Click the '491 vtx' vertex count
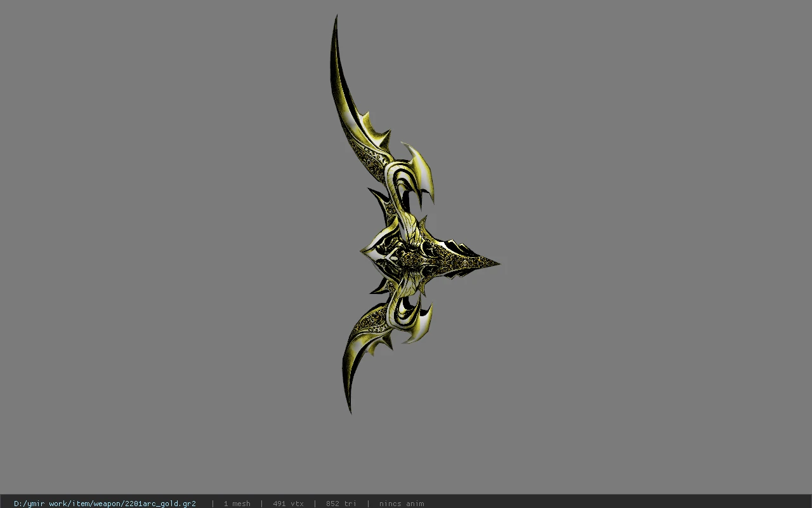Viewport: 812px width, 508px height. coord(288,504)
